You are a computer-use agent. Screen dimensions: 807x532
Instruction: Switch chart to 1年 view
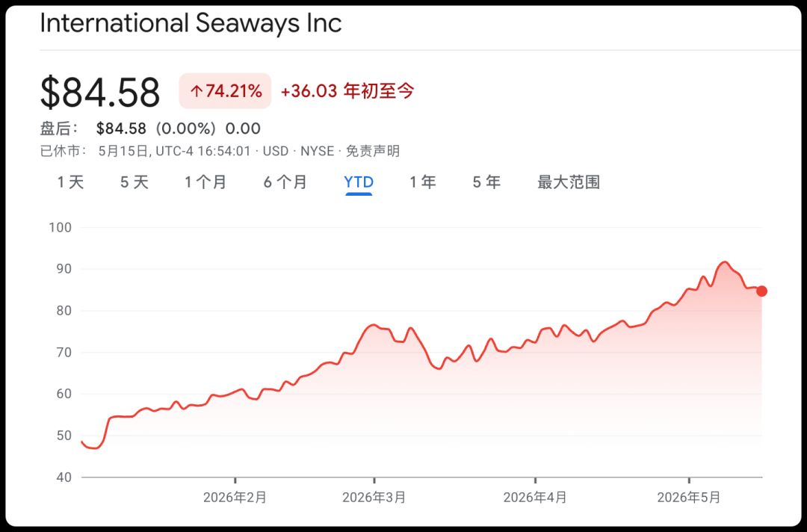pyautogui.click(x=422, y=182)
